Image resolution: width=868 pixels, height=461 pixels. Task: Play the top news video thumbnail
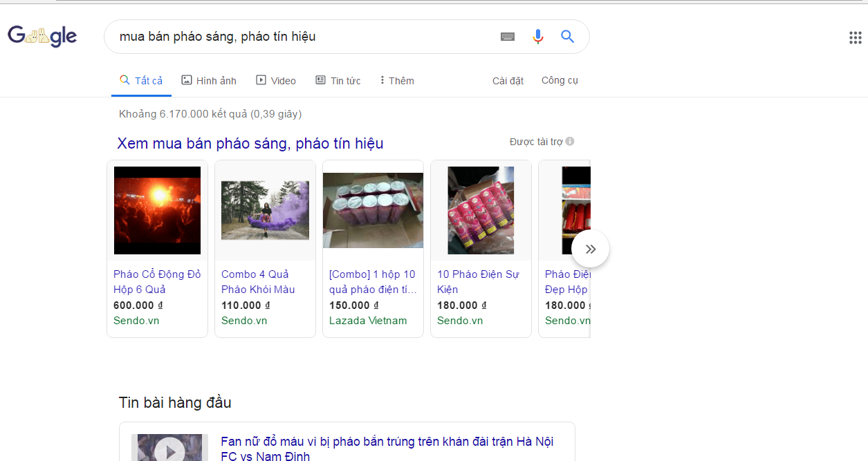coord(169,449)
